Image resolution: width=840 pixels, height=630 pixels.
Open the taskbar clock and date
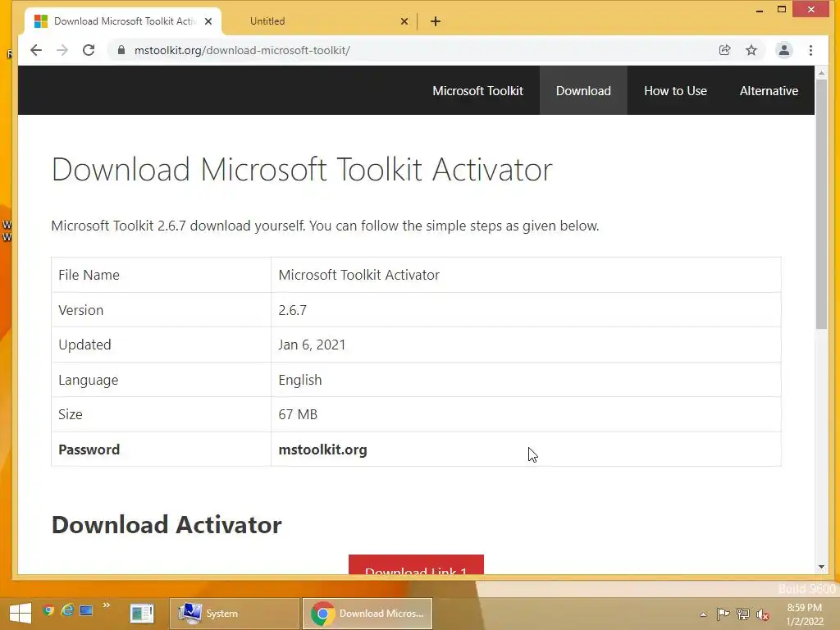[804, 614]
